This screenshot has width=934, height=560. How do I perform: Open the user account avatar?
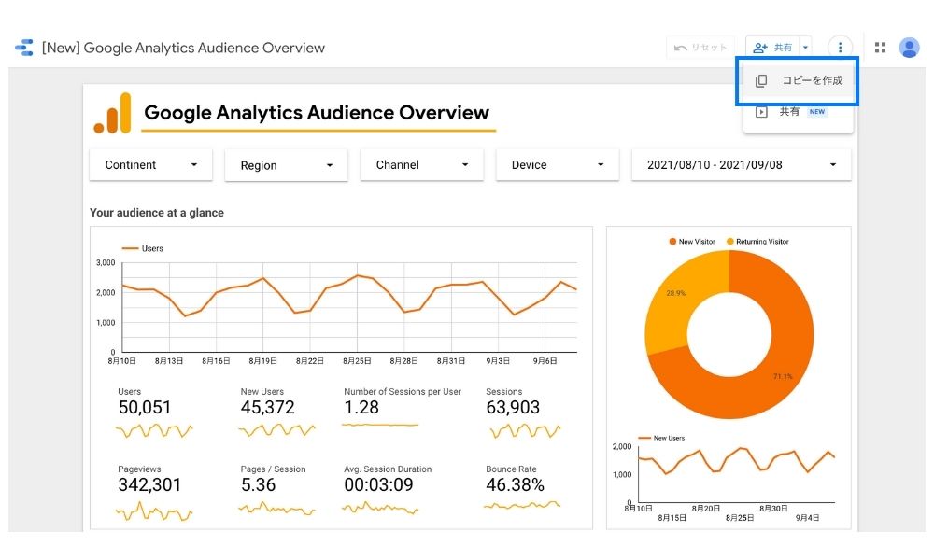909,48
